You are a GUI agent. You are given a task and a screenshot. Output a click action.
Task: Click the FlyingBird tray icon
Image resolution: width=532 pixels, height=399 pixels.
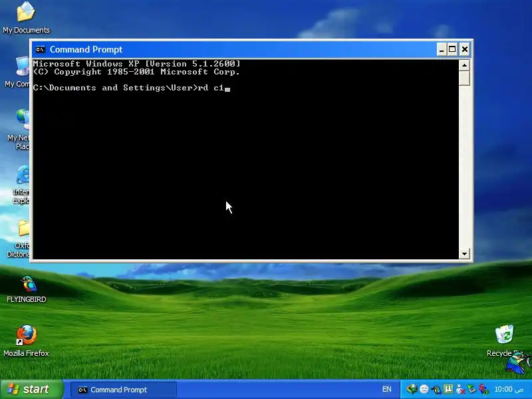tap(436, 390)
